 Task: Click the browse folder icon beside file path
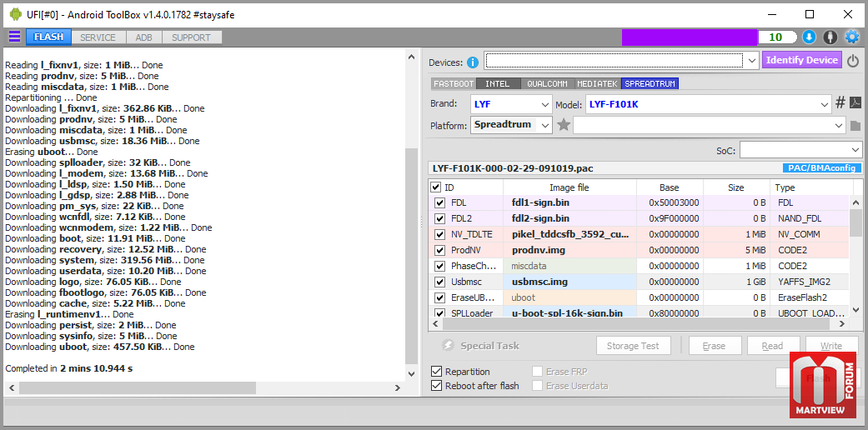[855, 126]
